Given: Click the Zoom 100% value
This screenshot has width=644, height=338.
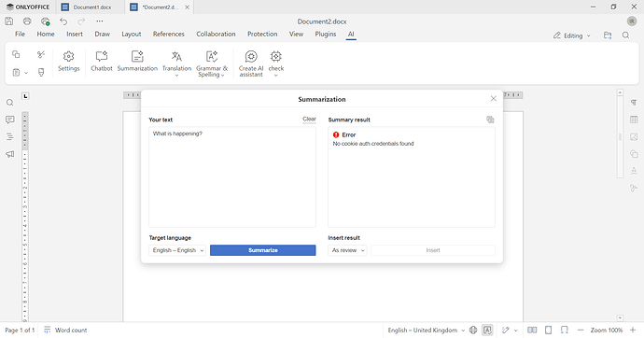Looking at the screenshot, I should click(x=607, y=330).
